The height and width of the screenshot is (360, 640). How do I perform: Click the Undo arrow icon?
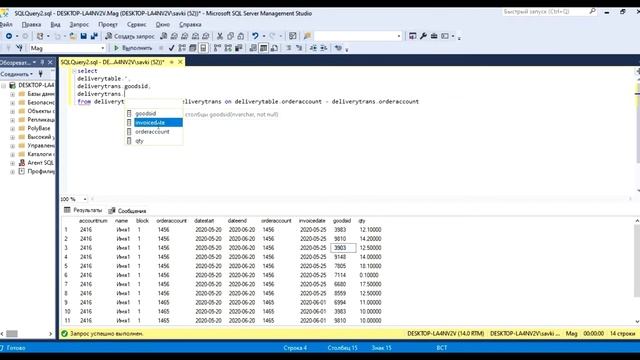256,36
